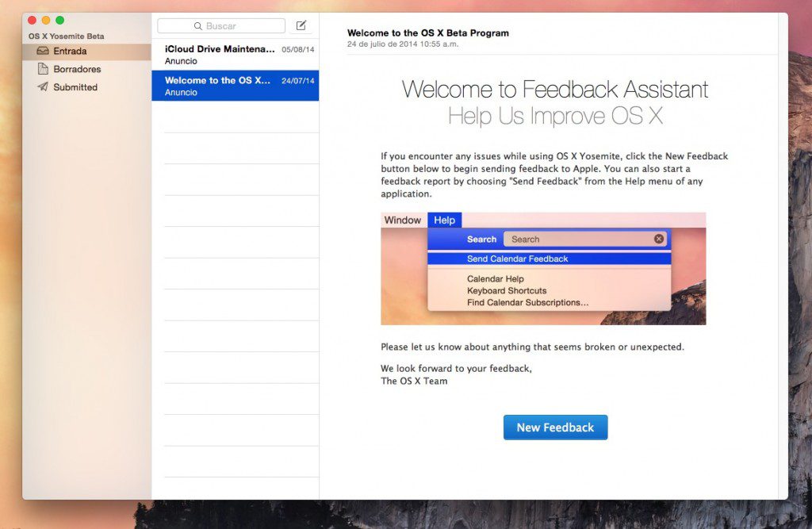Viewport: 812px width, 529px height.
Task: Select the Entrada folder
Action: tap(86, 52)
